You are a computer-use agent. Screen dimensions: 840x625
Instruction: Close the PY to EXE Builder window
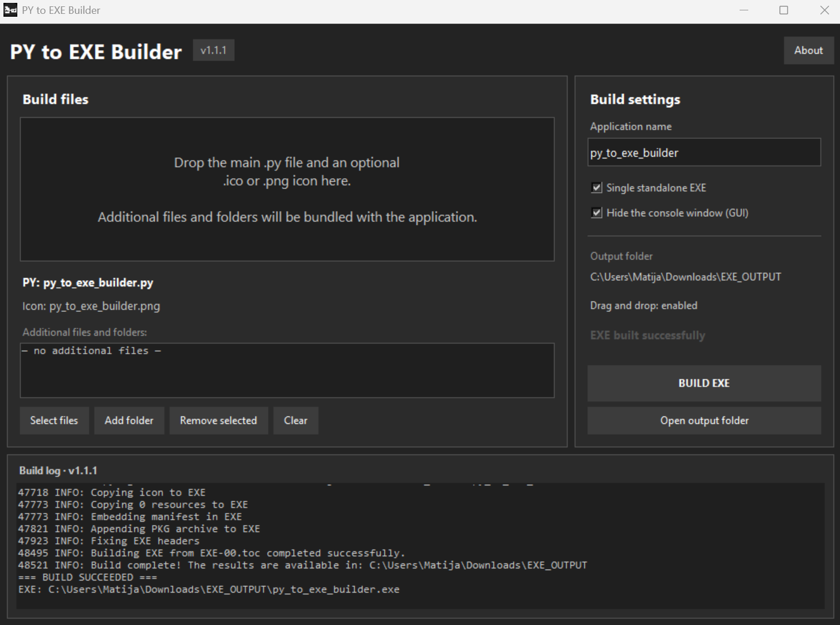(824, 10)
